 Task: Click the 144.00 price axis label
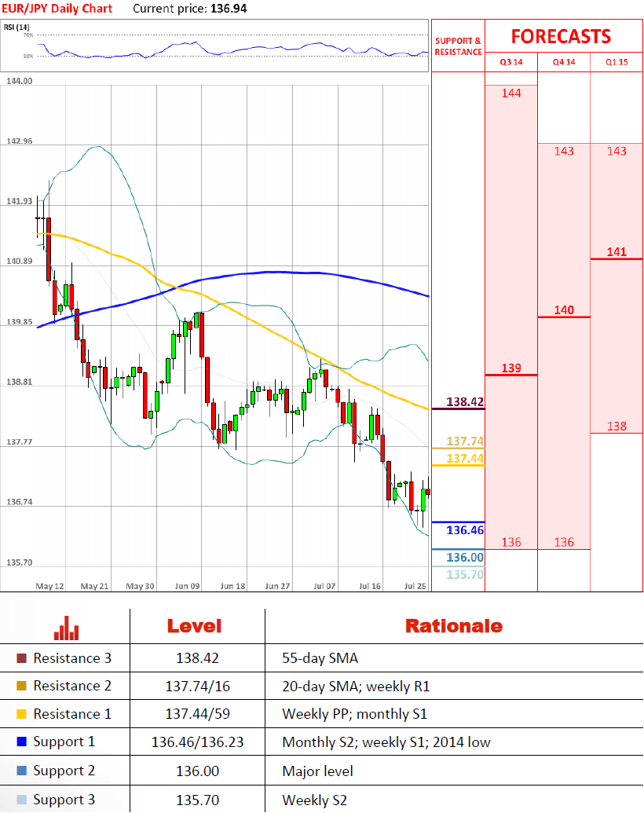coord(19,81)
